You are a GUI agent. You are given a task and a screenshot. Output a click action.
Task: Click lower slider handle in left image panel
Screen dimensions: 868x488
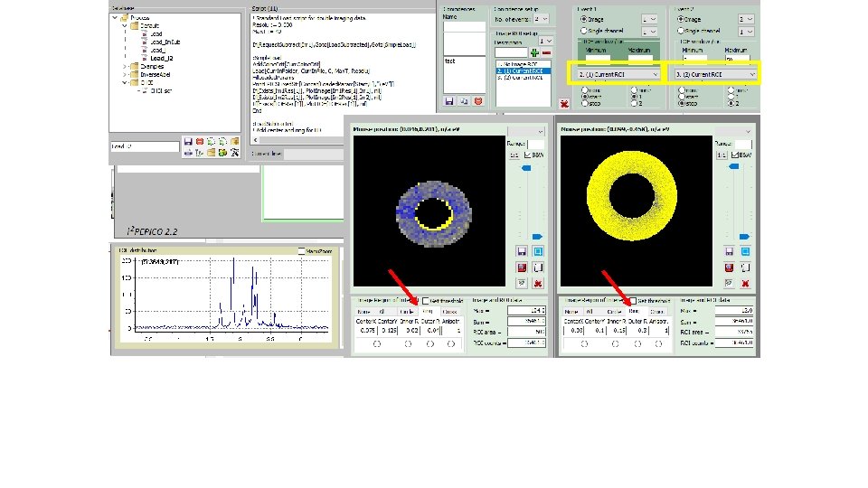click(537, 237)
